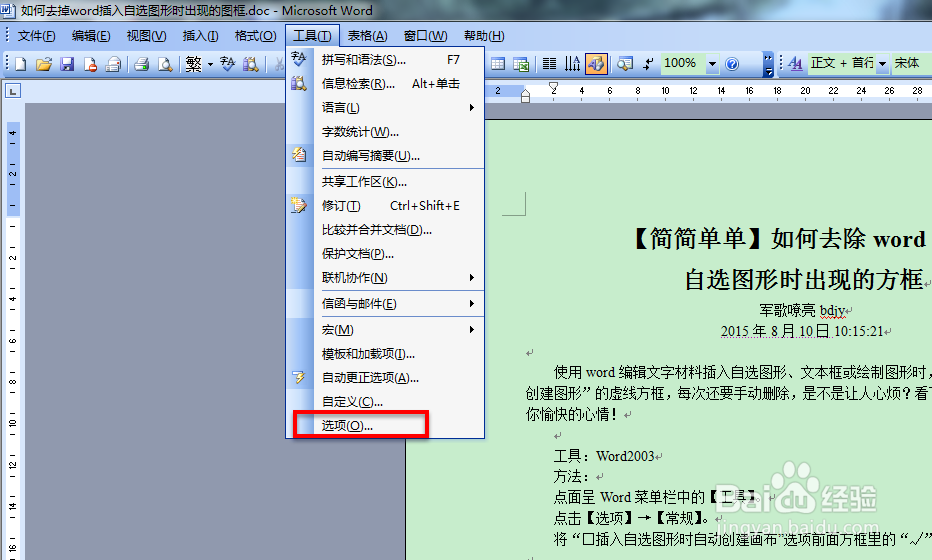The image size is (932, 560).
Task: Toggle the Drawing toolbar button
Action: (596, 64)
